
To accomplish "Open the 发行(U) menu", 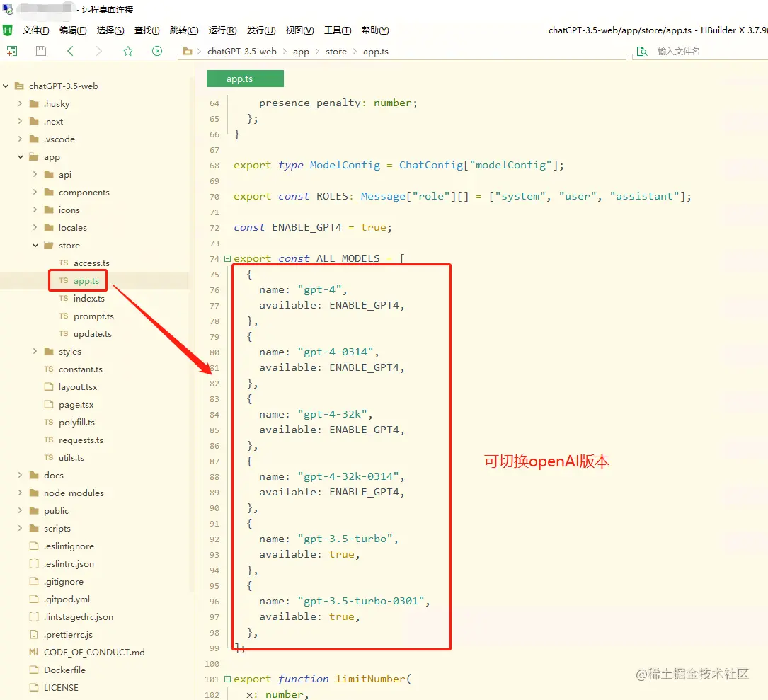I will (261, 30).
